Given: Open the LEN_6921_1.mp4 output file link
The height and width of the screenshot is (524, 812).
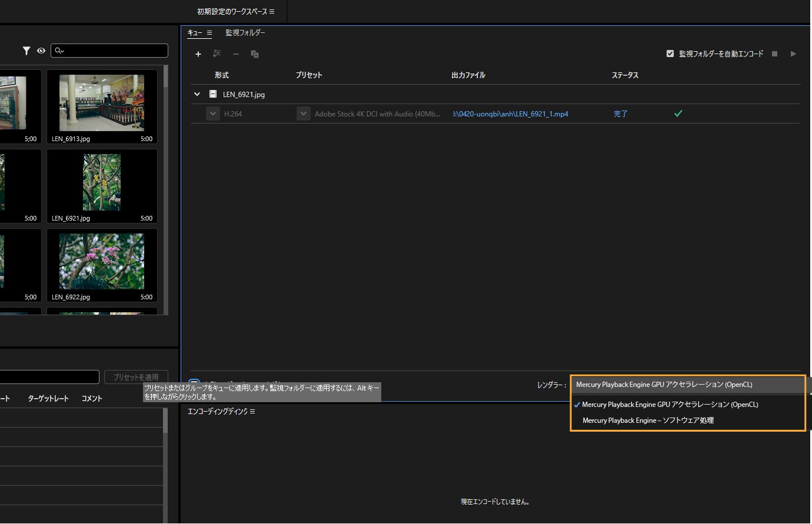Looking at the screenshot, I should click(x=510, y=114).
